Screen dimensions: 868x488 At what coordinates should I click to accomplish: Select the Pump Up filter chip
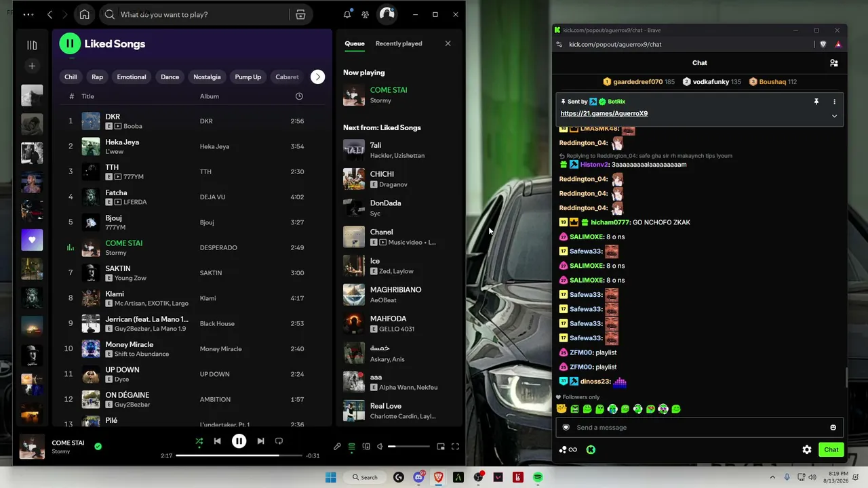[248, 77]
